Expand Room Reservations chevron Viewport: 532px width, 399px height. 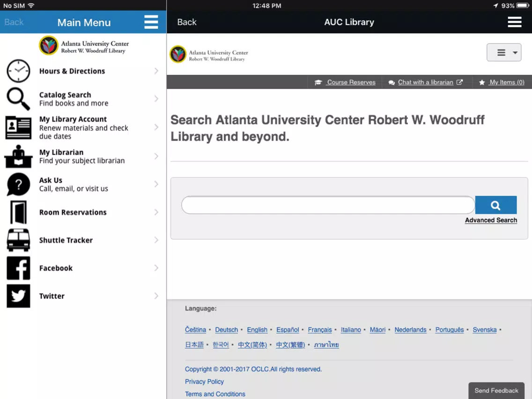(156, 212)
